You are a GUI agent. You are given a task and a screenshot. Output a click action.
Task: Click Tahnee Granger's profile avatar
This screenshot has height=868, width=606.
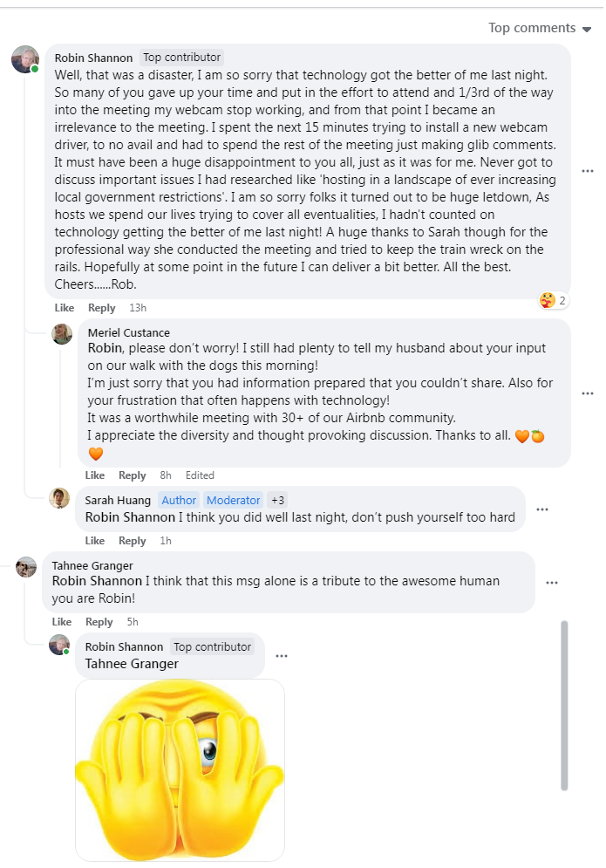coord(26,567)
